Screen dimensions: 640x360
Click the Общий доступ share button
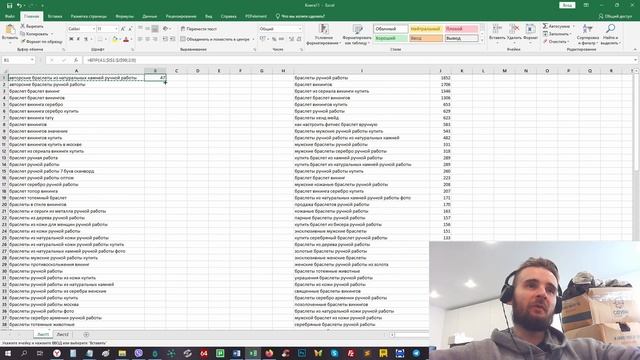tap(615, 16)
